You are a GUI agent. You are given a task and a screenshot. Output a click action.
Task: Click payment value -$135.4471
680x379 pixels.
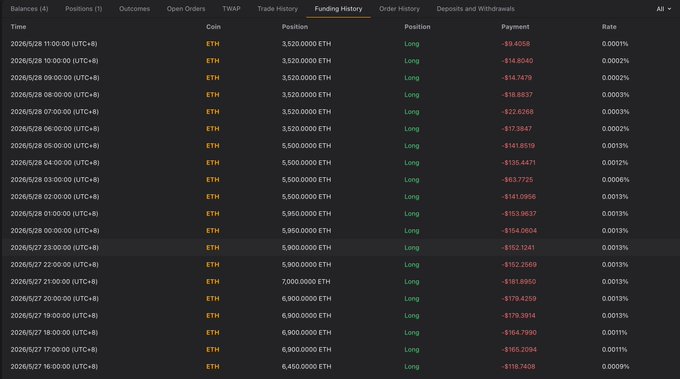[x=519, y=163]
